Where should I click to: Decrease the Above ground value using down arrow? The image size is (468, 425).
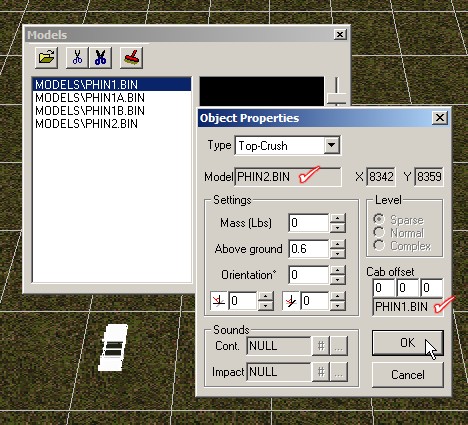(x=338, y=254)
